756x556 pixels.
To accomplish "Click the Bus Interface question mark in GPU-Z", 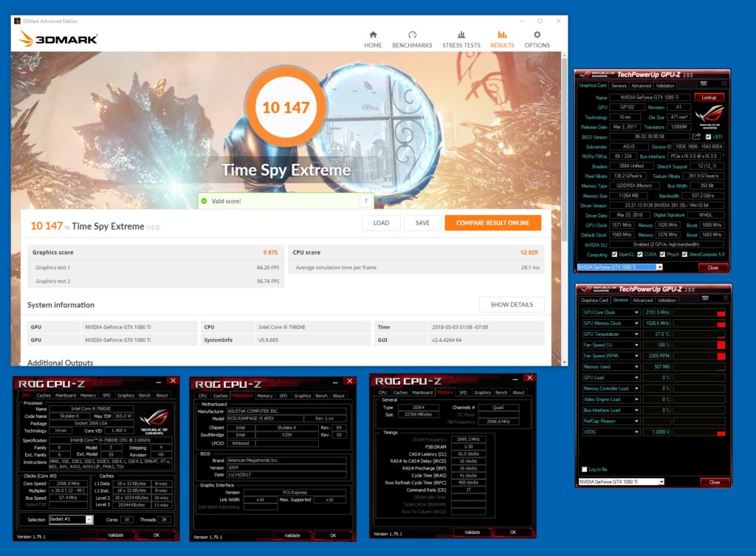I will pos(724,157).
